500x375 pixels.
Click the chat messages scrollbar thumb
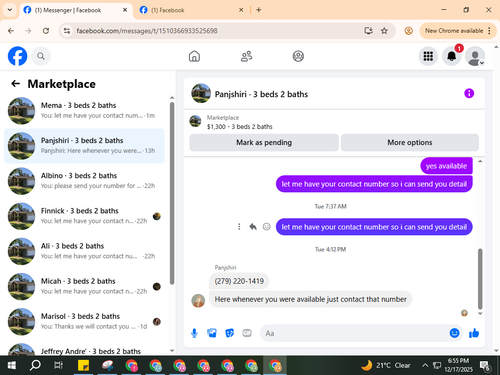[480, 279]
